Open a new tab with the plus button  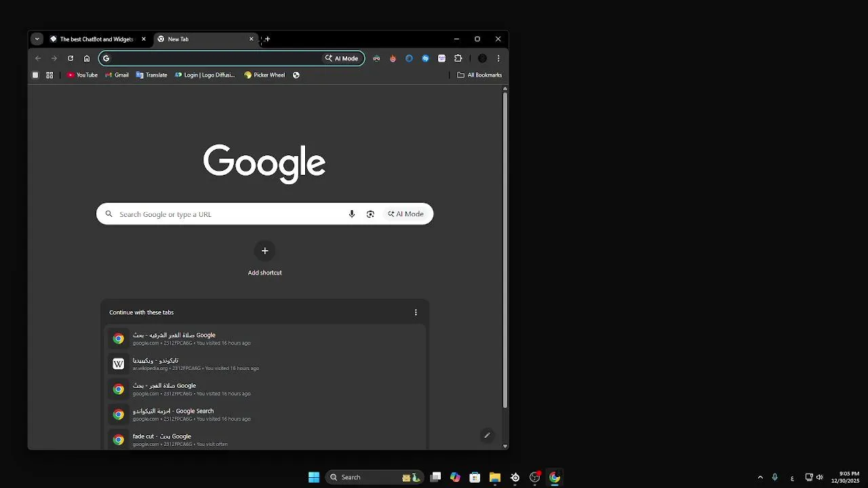(267, 39)
